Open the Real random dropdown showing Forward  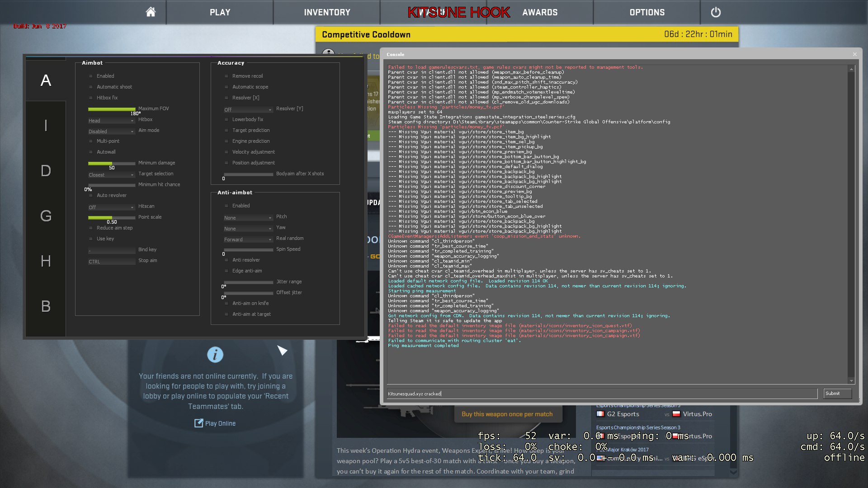(248, 239)
